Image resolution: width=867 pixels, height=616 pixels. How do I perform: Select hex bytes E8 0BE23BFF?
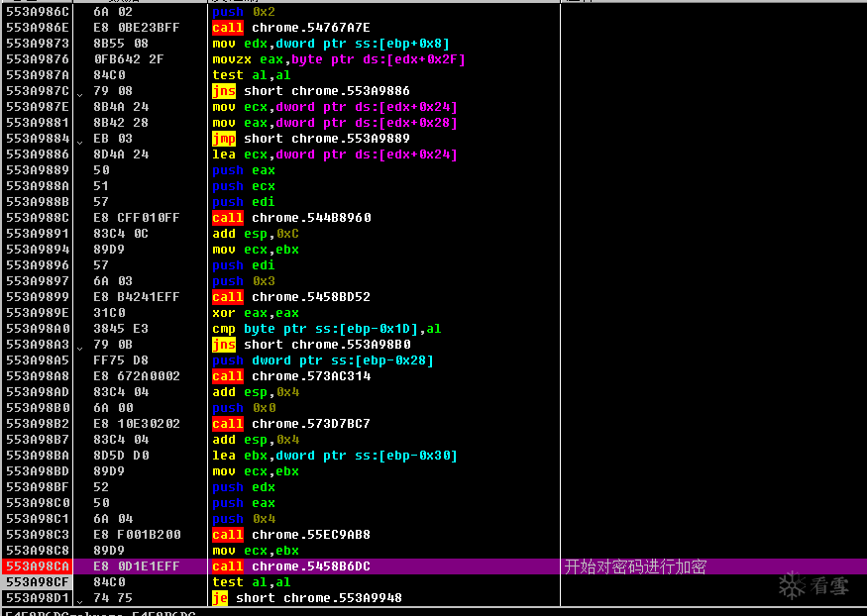tap(137, 28)
